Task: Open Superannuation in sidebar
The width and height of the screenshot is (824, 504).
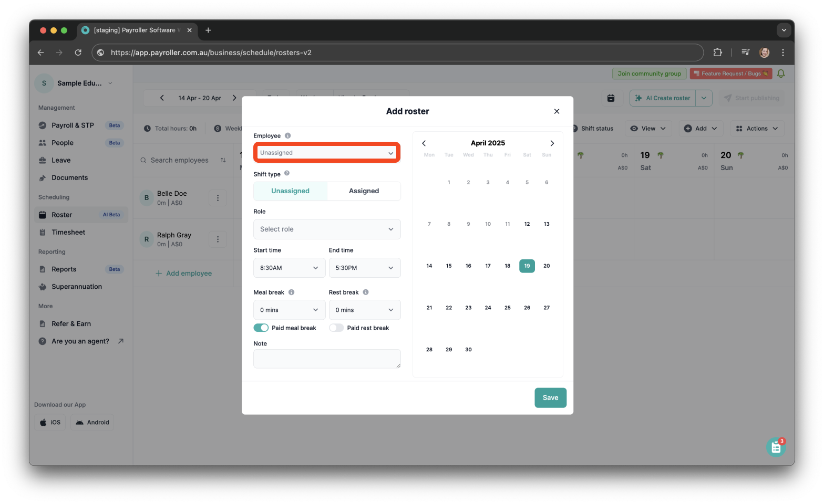Action: pyautogui.click(x=81, y=287)
